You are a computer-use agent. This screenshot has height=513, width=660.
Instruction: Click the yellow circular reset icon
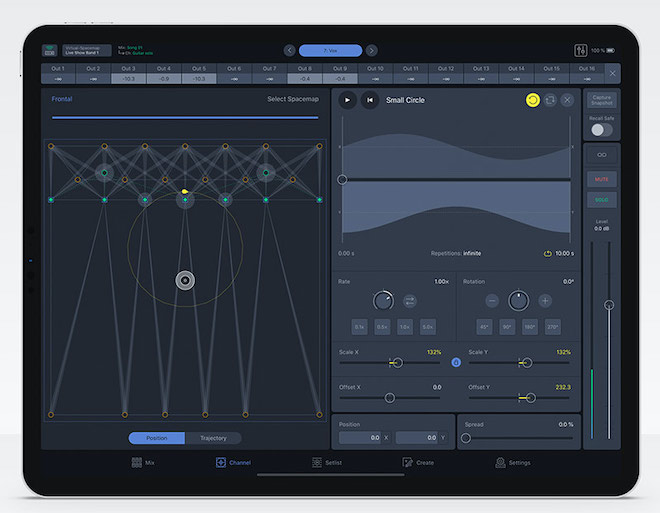tap(532, 100)
